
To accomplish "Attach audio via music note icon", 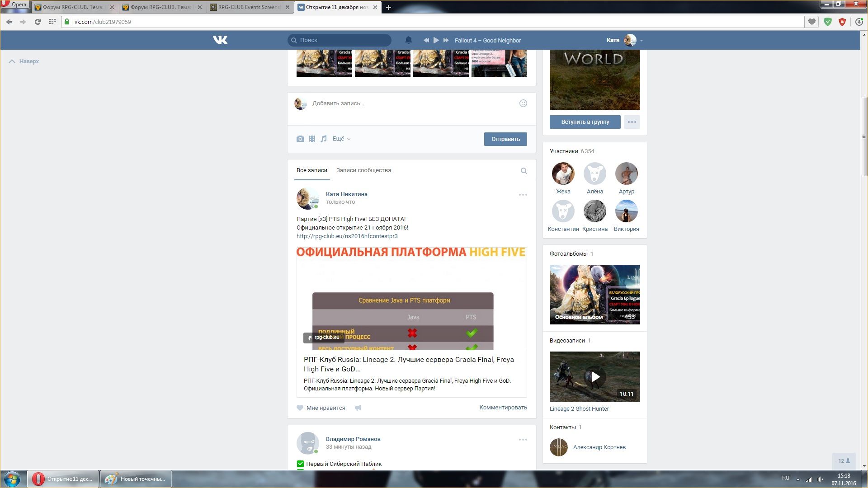I will [x=324, y=139].
